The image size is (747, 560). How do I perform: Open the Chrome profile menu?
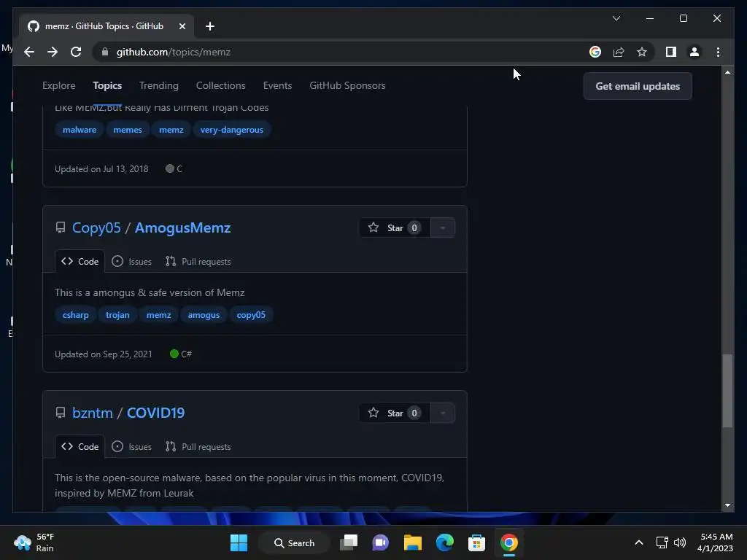pos(694,52)
